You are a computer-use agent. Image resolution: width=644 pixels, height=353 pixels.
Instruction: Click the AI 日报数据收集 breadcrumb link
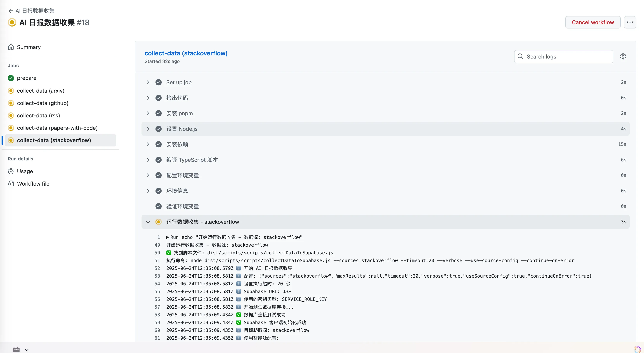[x=35, y=11]
